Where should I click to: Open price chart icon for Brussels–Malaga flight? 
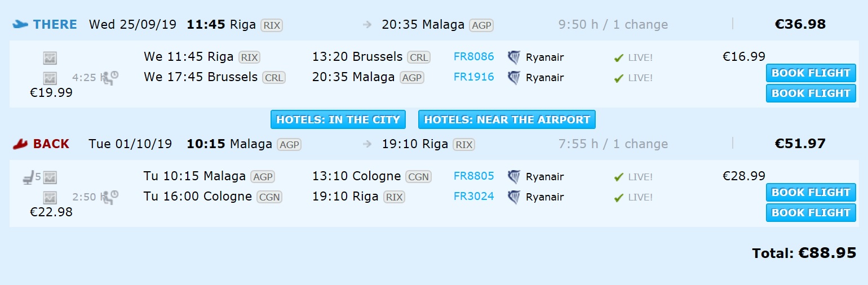(x=50, y=78)
